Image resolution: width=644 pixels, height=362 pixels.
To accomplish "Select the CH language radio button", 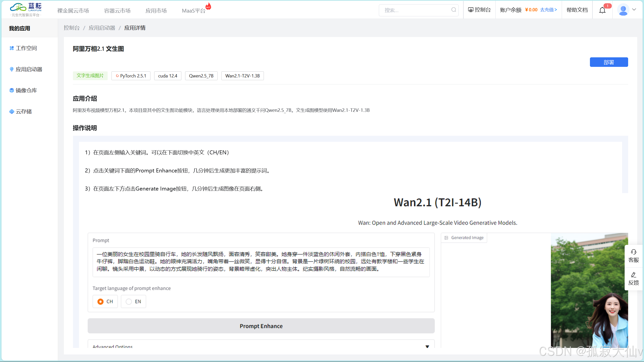I will [101, 301].
